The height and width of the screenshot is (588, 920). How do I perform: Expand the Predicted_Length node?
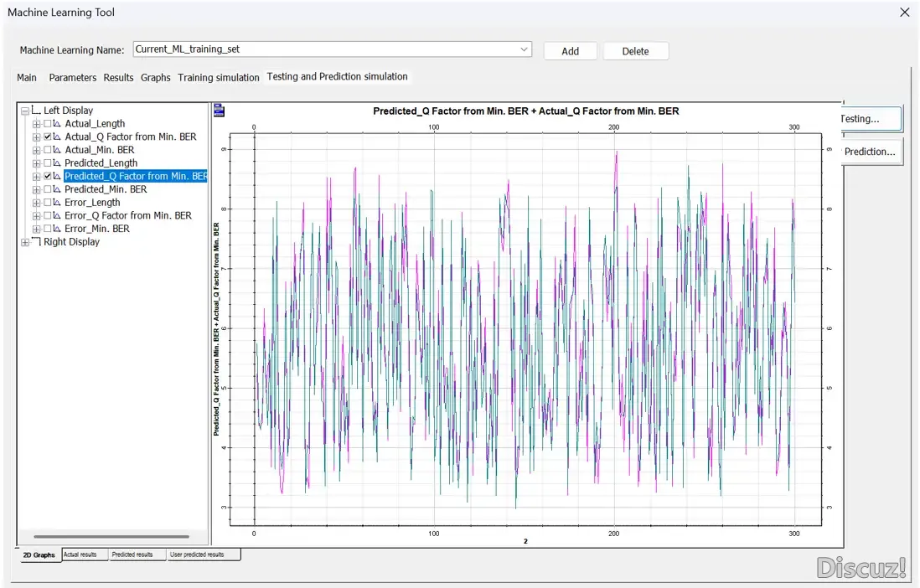tap(36, 163)
